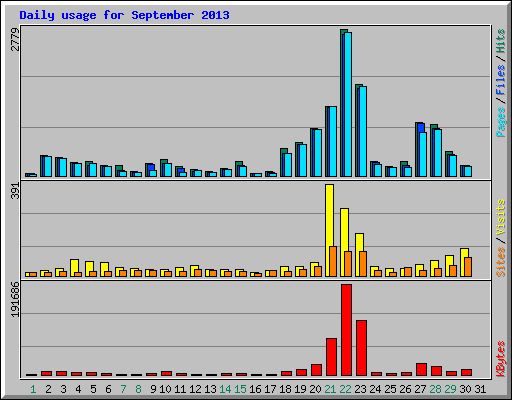Viewport: 512px width, 400px height.
Task: Click the Sites legend label
Action: click(x=501, y=262)
